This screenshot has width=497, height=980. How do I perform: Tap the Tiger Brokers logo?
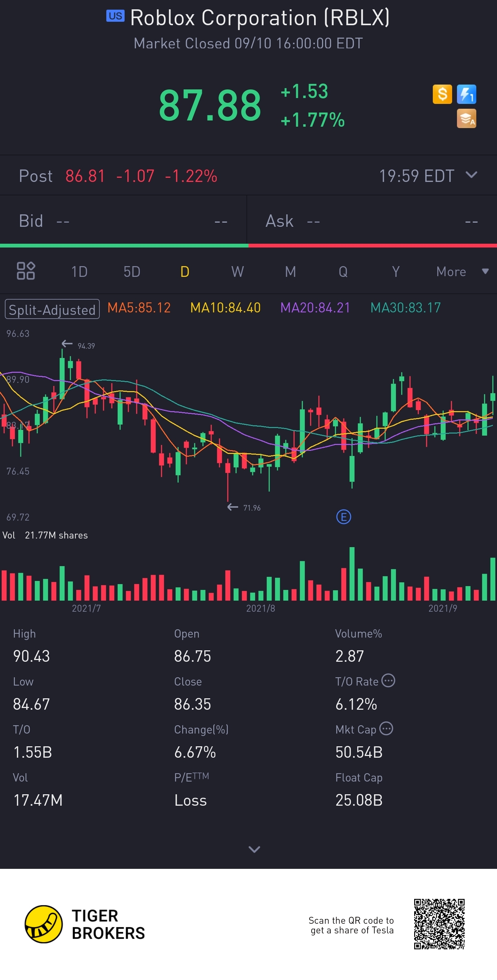(x=85, y=924)
